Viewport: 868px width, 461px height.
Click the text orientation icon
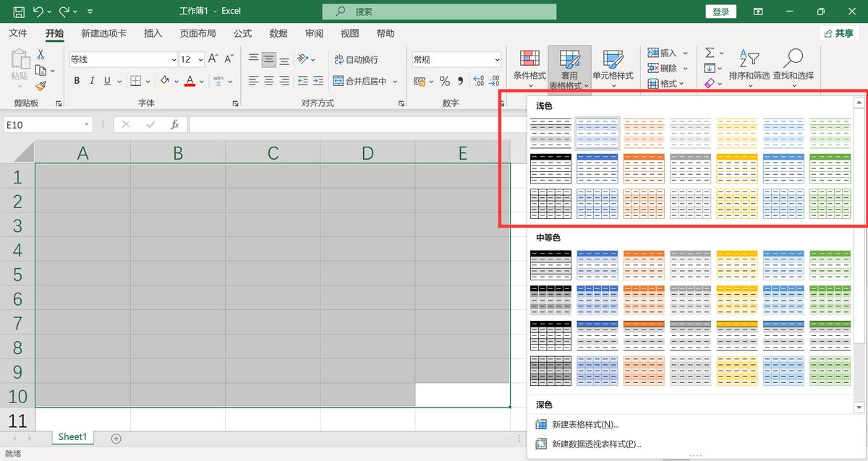(x=303, y=59)
